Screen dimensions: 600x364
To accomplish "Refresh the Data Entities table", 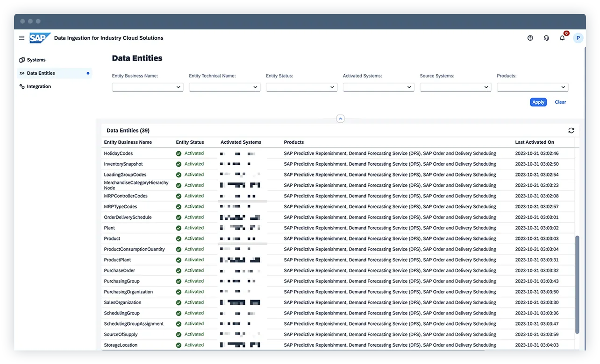I will click(571, 130).
